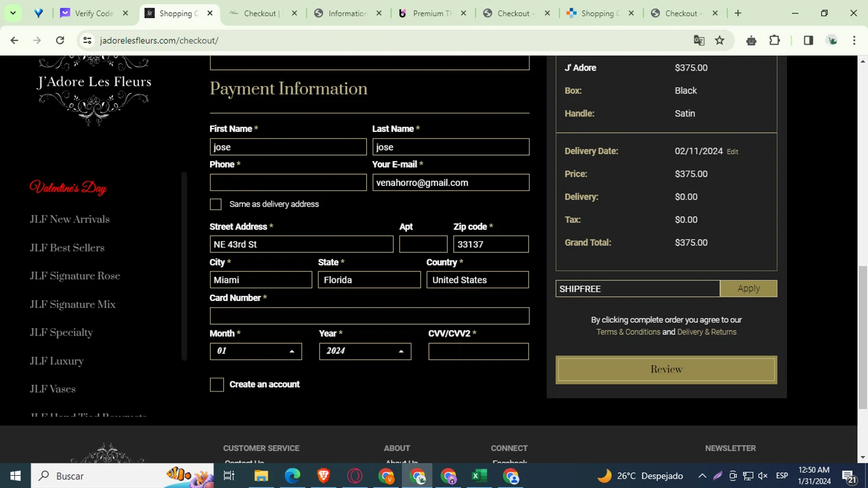Edit the delivery date

tap(733, 152)
